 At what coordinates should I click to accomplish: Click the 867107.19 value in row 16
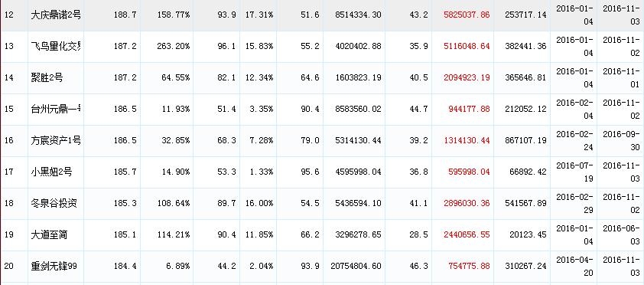(525, 141)
